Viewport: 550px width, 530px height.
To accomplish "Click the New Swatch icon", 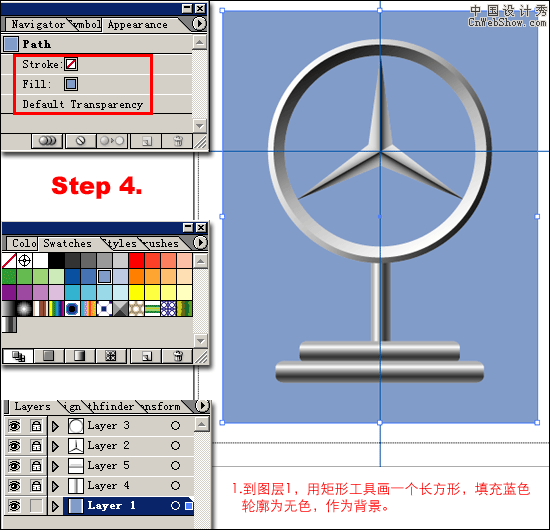I will [x=146, y=356].
